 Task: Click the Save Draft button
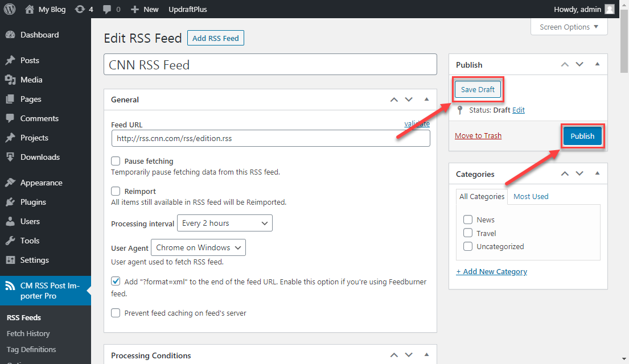point(478,89)
